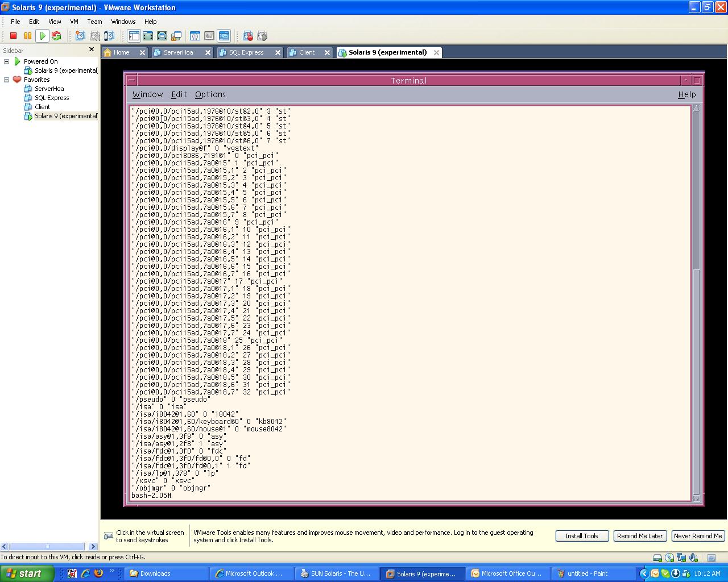Expand hidden system tray icons arrow
This screenshot has width=728, height=582.
(x=644, y=573)
